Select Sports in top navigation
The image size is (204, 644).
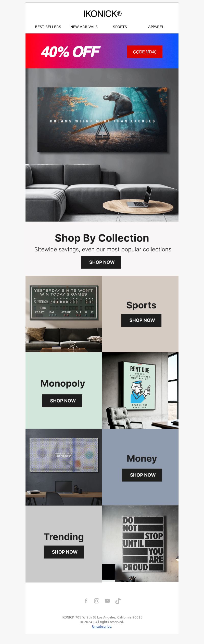tap(120, 27)
